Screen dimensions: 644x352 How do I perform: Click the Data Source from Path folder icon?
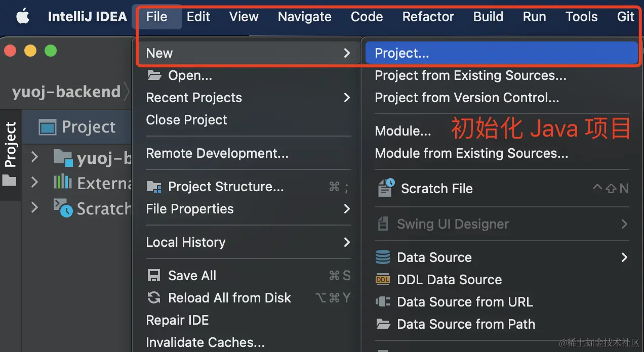[383, 324]
